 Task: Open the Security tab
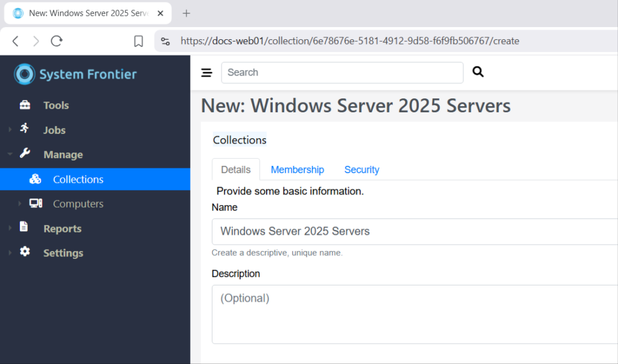coord(362,170)
